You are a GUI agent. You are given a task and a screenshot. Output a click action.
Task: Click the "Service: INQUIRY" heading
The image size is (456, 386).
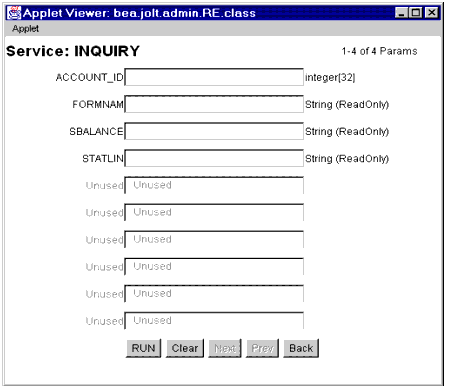(x=73, y=51)
